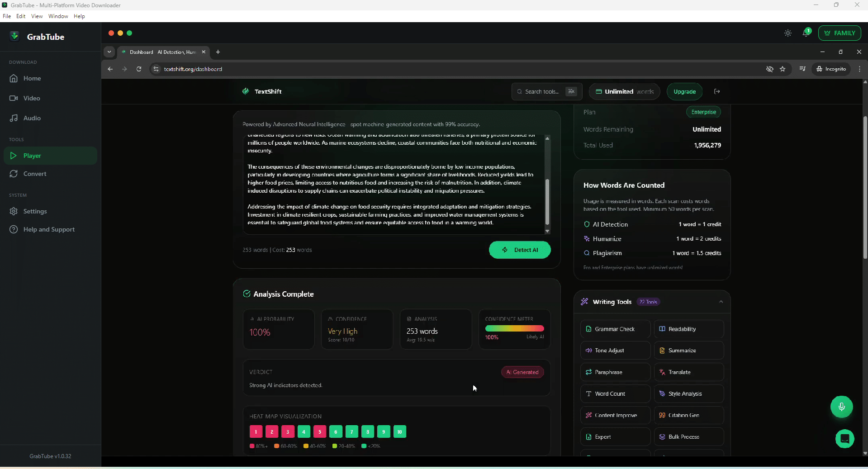
Task: Open the View menu
Action: pyautogui.click(x=37, y=16)
